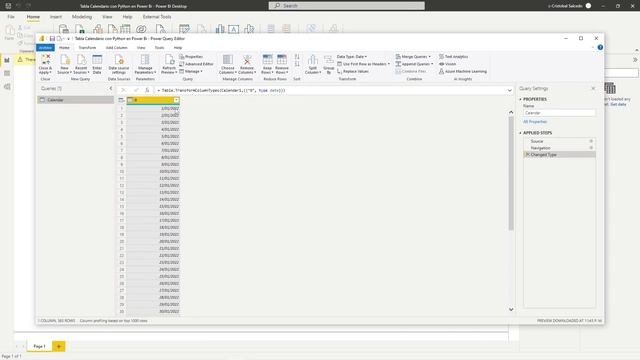Open the Recent Sources list
This screenshot has width=640, height=360.
tap(81, 64)
